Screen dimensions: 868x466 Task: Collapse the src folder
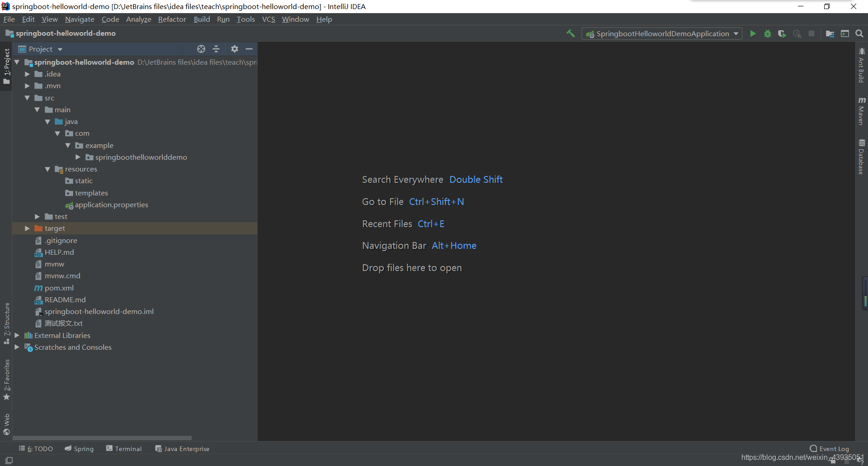(27, 98)
